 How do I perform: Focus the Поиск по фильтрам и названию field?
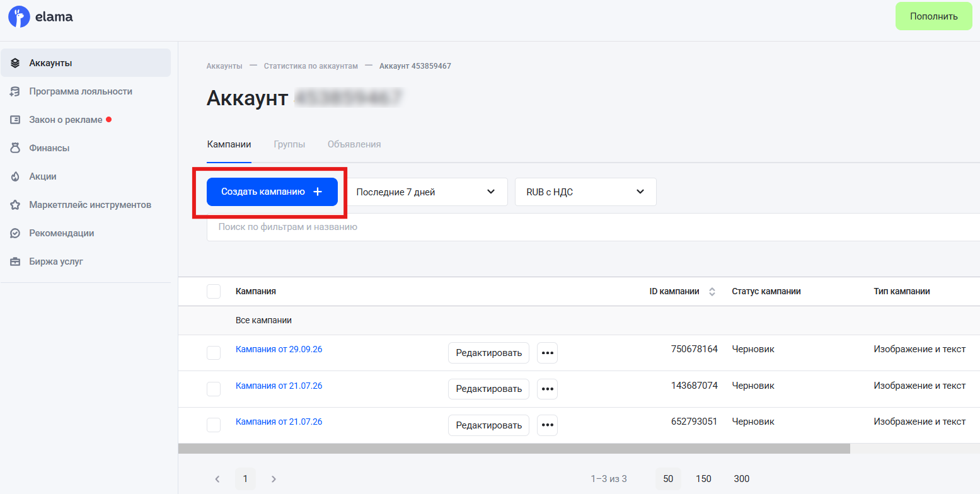[593, 227]
